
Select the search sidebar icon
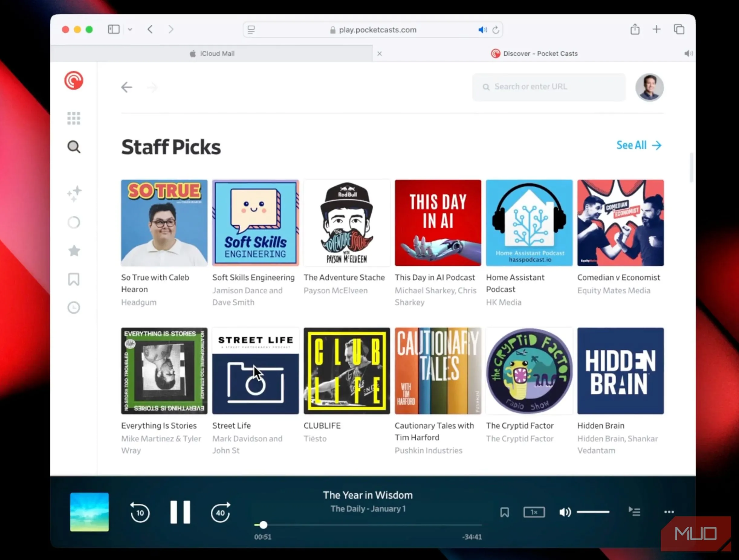(x=73, y=147)
